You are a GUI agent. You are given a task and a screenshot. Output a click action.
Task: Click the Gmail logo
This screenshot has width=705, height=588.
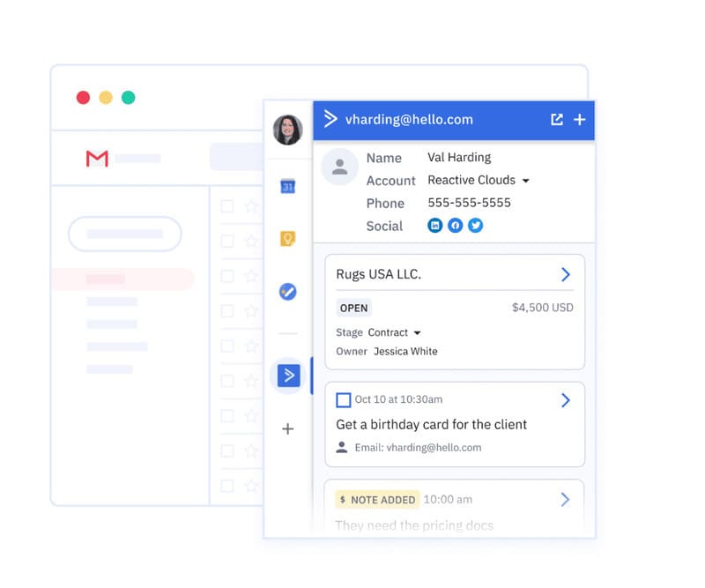[97, 159]
